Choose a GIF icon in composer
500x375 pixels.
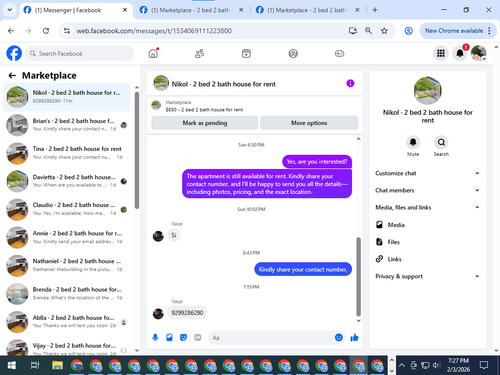[198, 338]
